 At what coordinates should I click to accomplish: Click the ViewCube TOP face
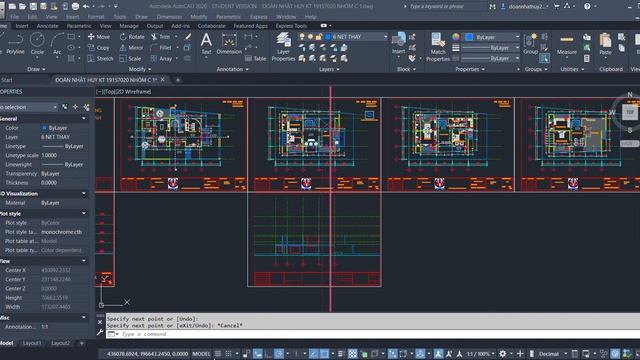630,111
